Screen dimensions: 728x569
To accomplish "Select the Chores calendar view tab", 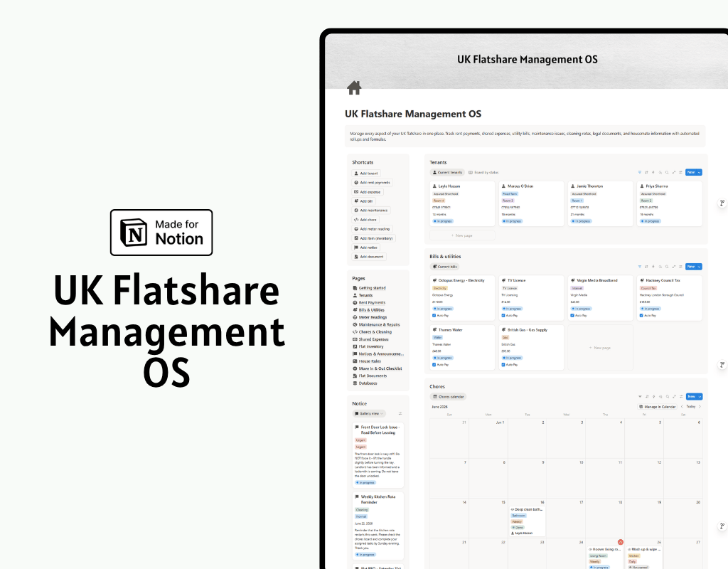I will point(448,397).
